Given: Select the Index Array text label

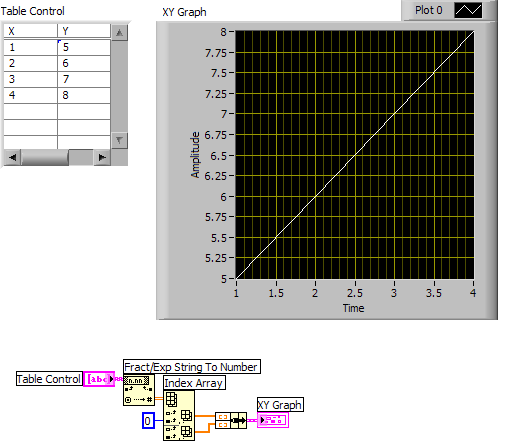Looking at the screenshot, I should 194,383.
